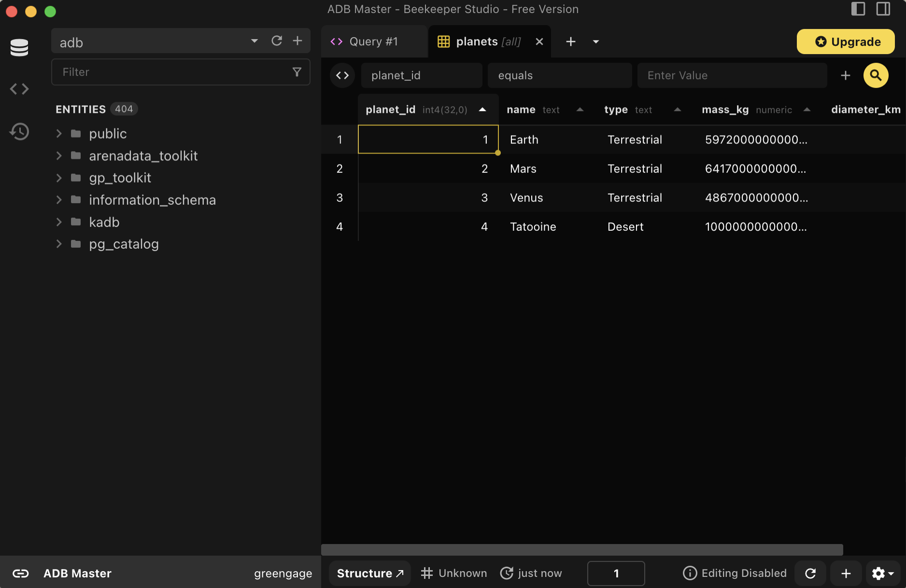Click the horizontal scrollbar of the table
This screenshot has height=588, width=906.
pyautogui.click(x=582, y=550)
